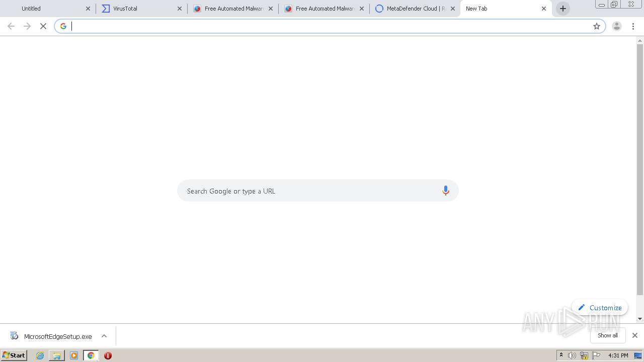
Task: Start voice search with microphone
Action: (445, 191)
